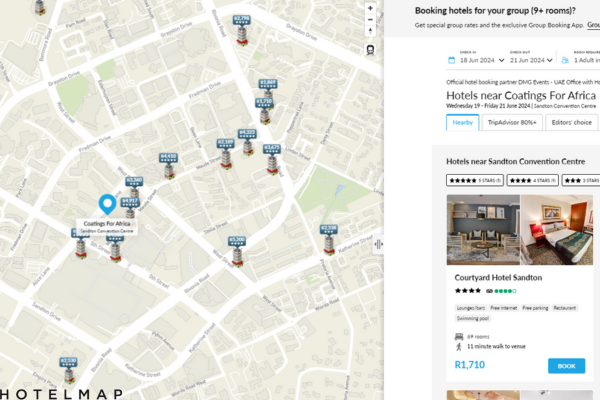
Task: Click the blue Coatings For Africa venue pin
Action: point(106,204)
